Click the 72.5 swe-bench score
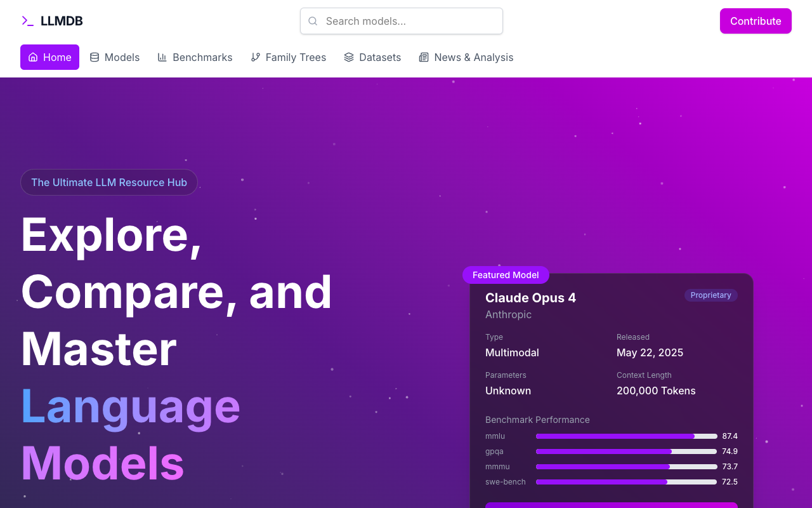 pyautogui.click(x=730, y=482)
